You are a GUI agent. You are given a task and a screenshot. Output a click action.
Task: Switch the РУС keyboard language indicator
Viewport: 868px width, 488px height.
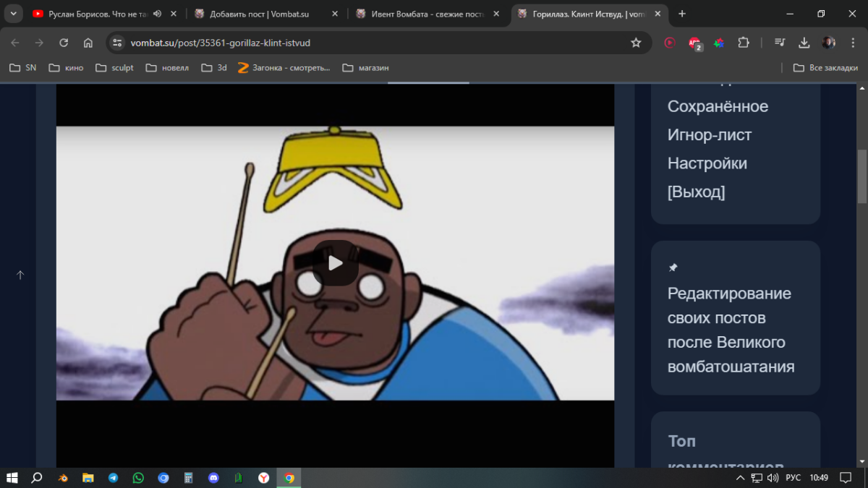(793, 478)
